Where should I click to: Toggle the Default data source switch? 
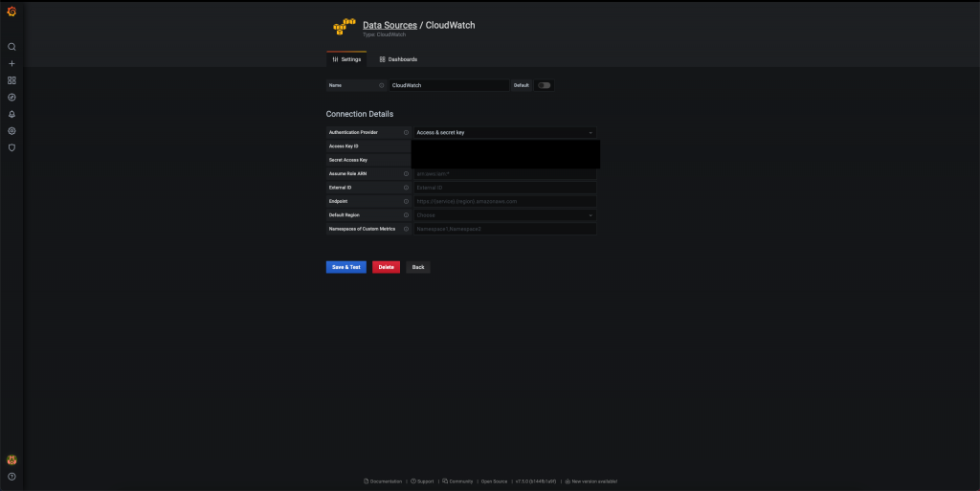pyautogui.click(x=545, y=85)
